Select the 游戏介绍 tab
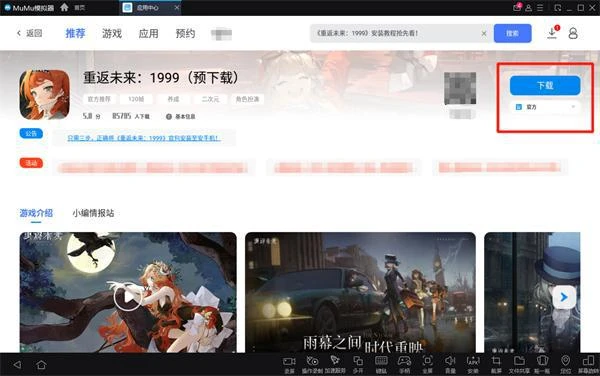600x376 pixels. [36, 213]
